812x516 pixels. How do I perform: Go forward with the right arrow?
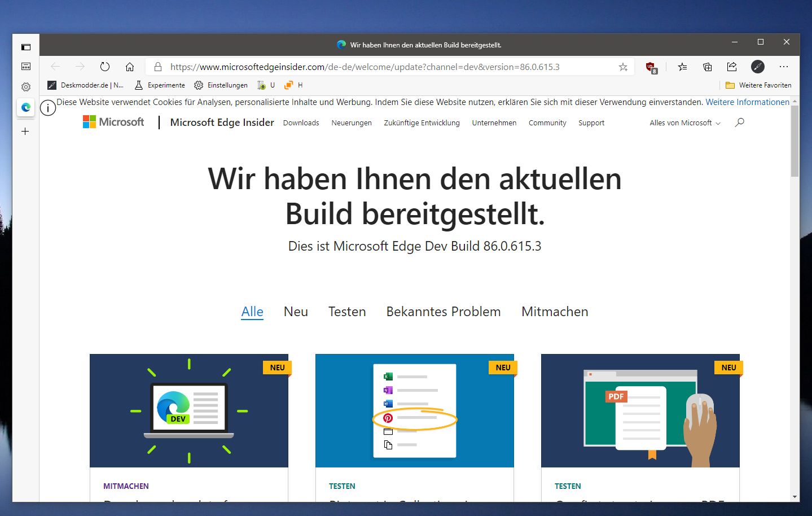pyautogui.click(x=80, y=67)
